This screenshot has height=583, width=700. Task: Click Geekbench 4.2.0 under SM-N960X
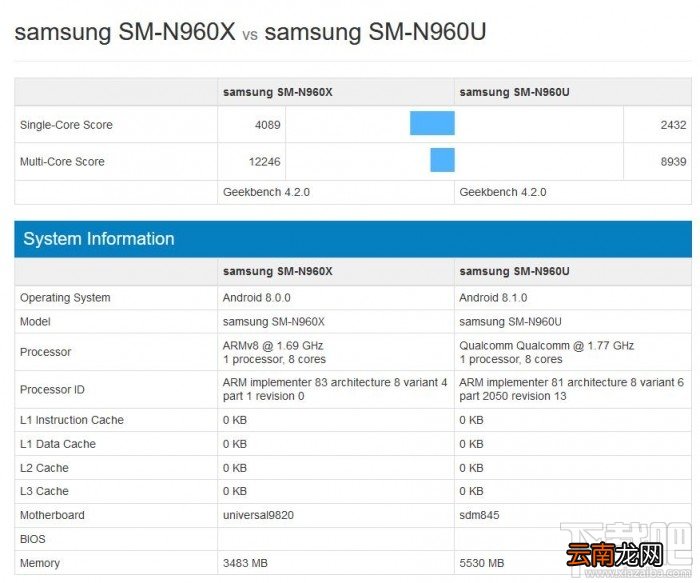[x=266, y=192]
